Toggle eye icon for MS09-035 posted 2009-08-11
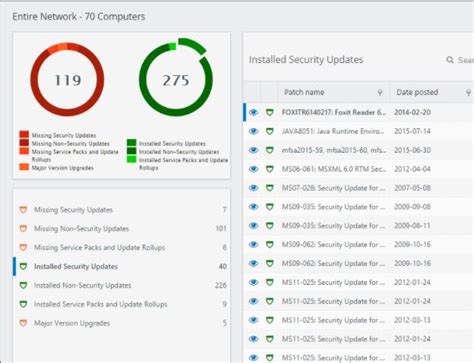Viewport: 474px width, 363px height. [254, 226]
